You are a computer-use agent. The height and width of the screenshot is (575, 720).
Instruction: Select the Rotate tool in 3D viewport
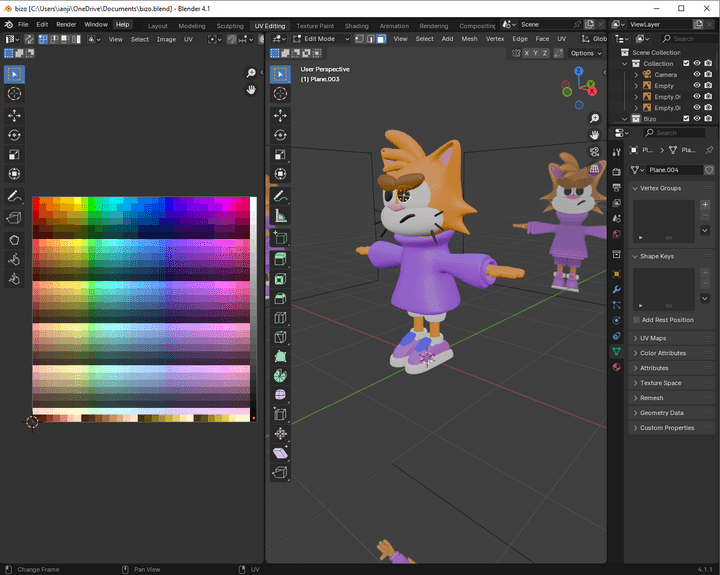click(280, 135)
